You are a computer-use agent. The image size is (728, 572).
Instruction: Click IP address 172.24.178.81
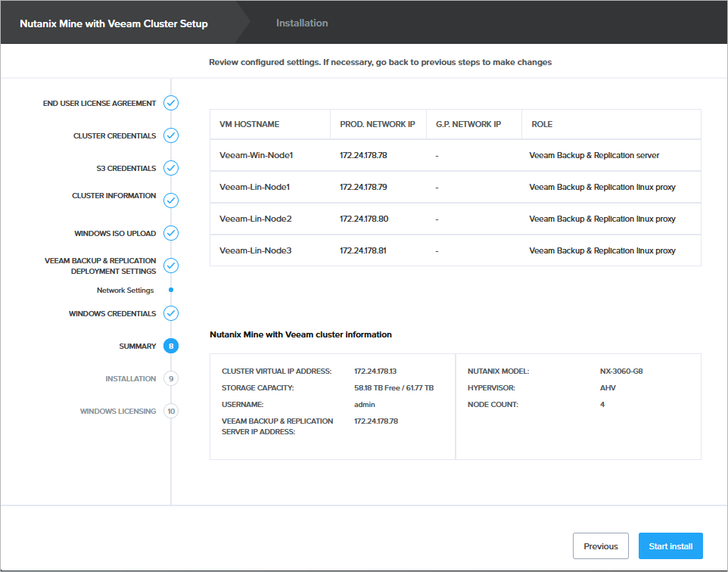[362, 250]
